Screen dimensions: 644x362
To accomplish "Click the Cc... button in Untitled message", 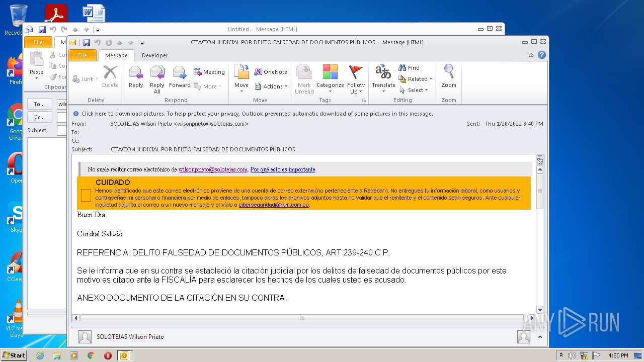I will pyautogui.click(x=39, y=117).
